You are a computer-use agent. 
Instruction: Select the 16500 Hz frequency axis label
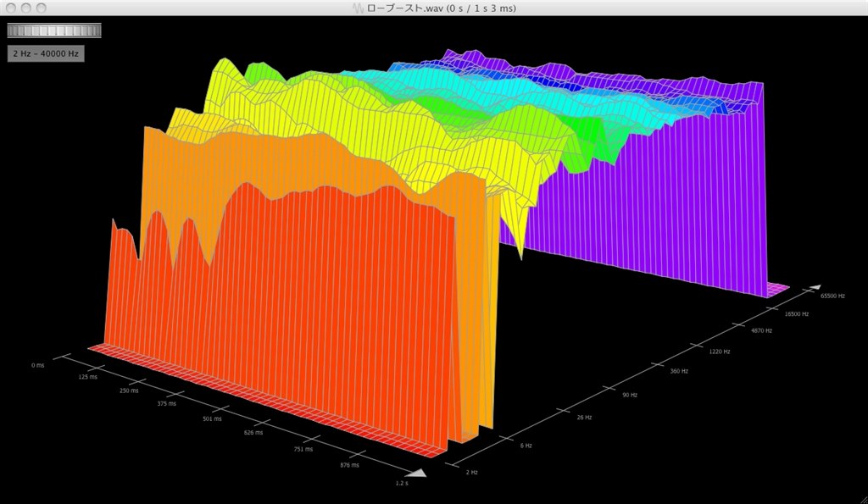click(797, 313)
